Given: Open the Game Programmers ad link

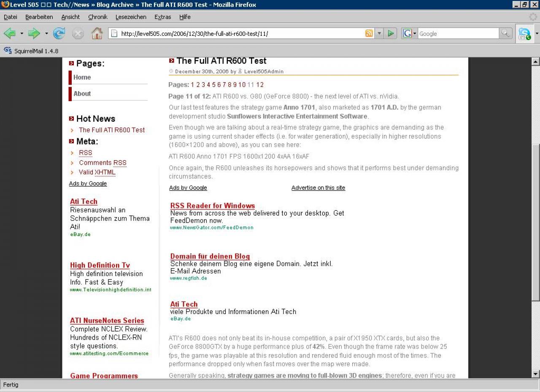Looking at the screenshot, I should coord(104,376).
